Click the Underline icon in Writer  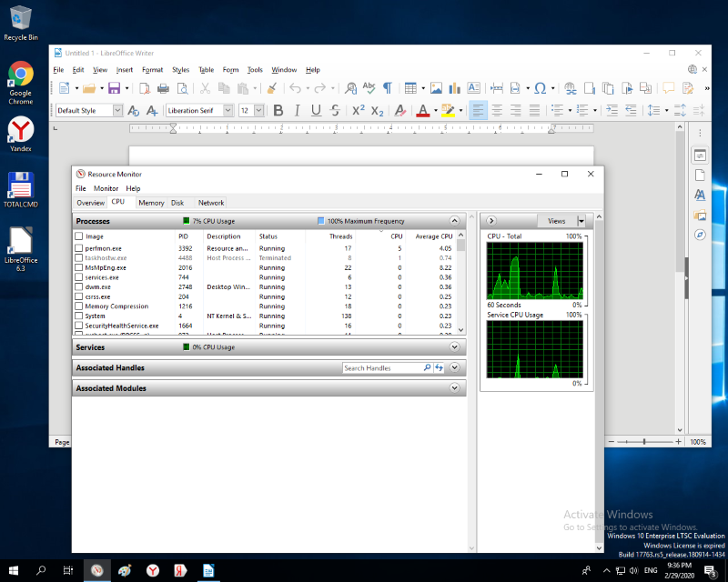coord(316,110)
